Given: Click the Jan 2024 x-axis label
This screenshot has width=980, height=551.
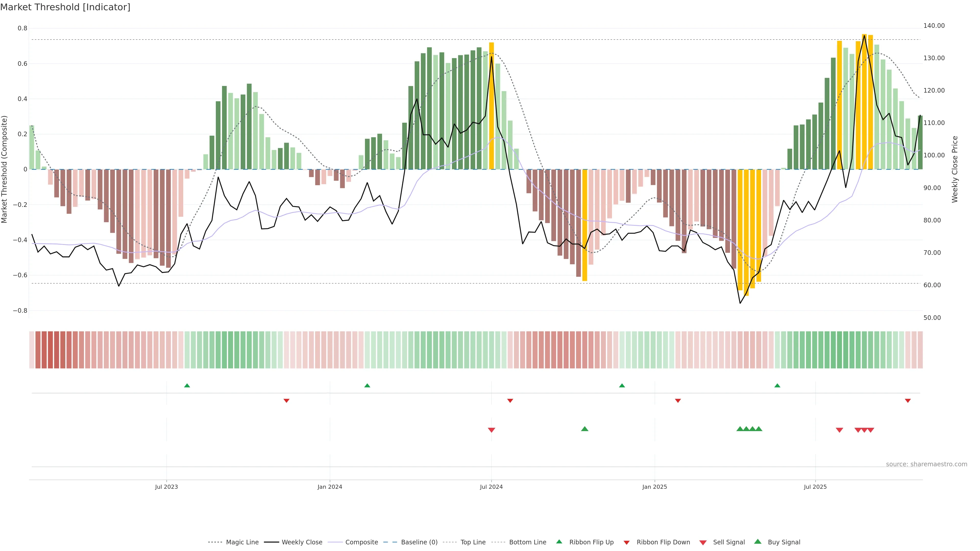Looking at the screenshot, I should pos(329,487).
